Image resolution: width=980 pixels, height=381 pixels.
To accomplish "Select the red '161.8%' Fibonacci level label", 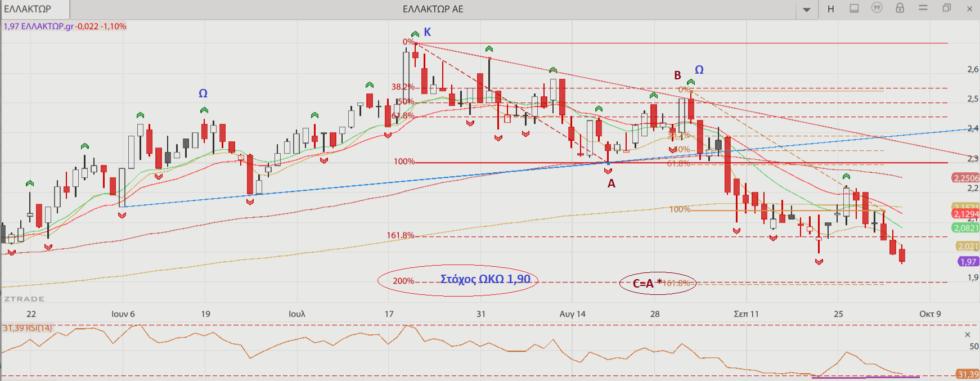I will click(x=401, y=235).
